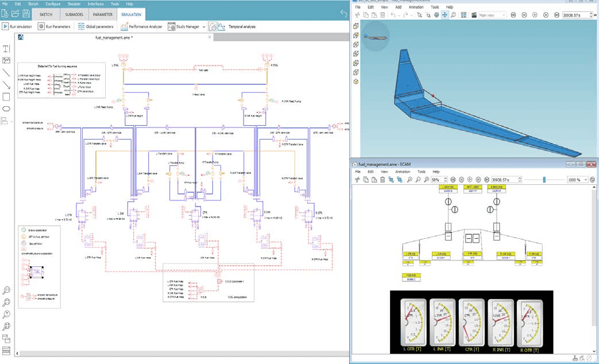This screenshot has width=599, height=364.
Task: Open the 1000 % speed dropdown
Action: click(x=585, y=180)
